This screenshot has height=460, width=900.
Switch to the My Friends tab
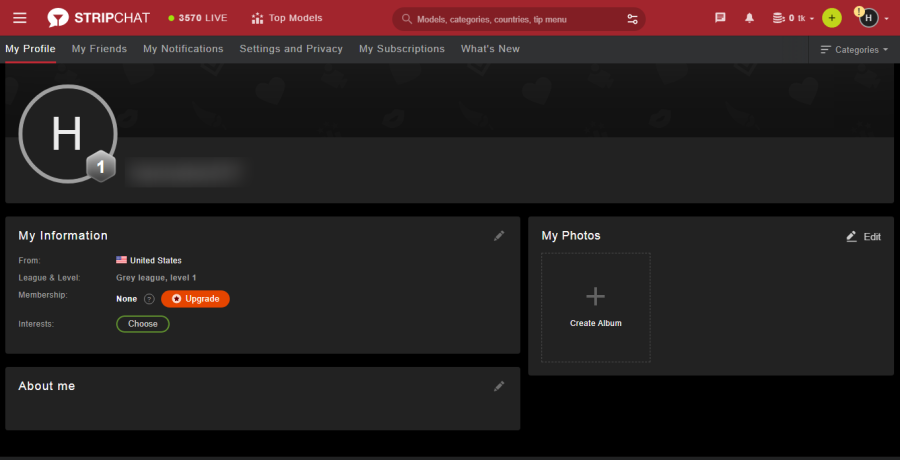99,49
